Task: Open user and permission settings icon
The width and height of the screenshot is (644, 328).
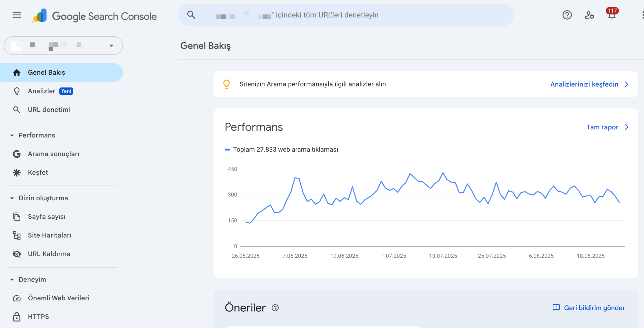Action: (589, 15)
